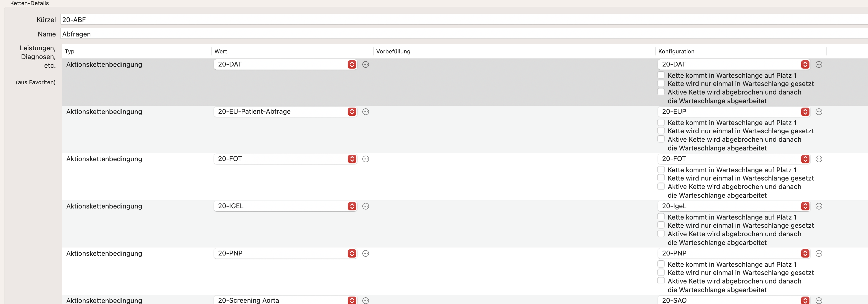The height and width of the screenshot is (304, 868).
Task: Click the Konfiguration column header
Action: pyautogui.click(x=741, y=51)
